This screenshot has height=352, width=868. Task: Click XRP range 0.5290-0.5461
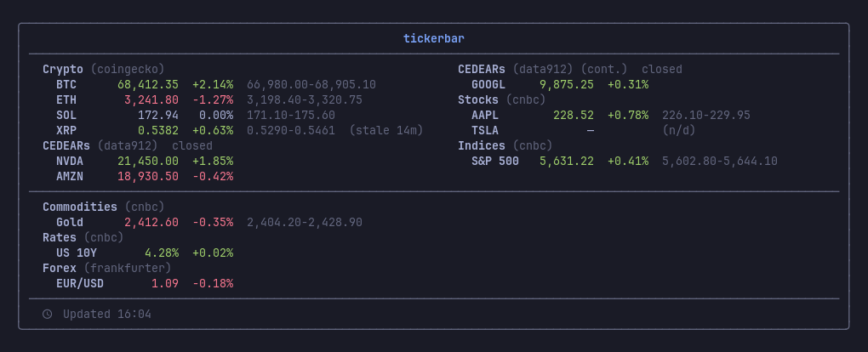click(x=291, y=131)
